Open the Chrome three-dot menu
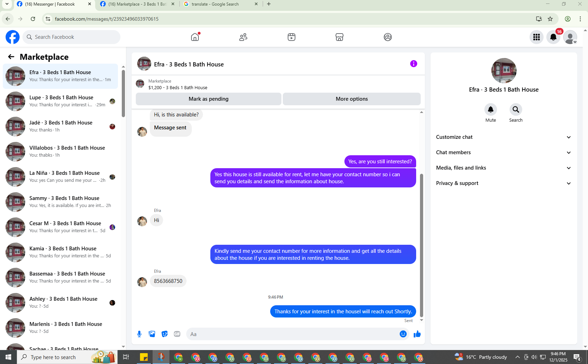The height and width of the screenshot is (364, 588). click(580, 19)
